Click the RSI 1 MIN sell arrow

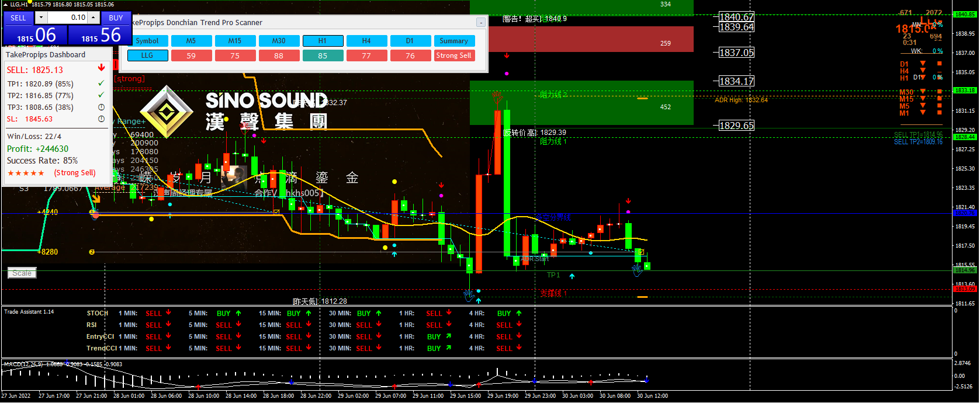pyautogui.click(x=168, y=324)
